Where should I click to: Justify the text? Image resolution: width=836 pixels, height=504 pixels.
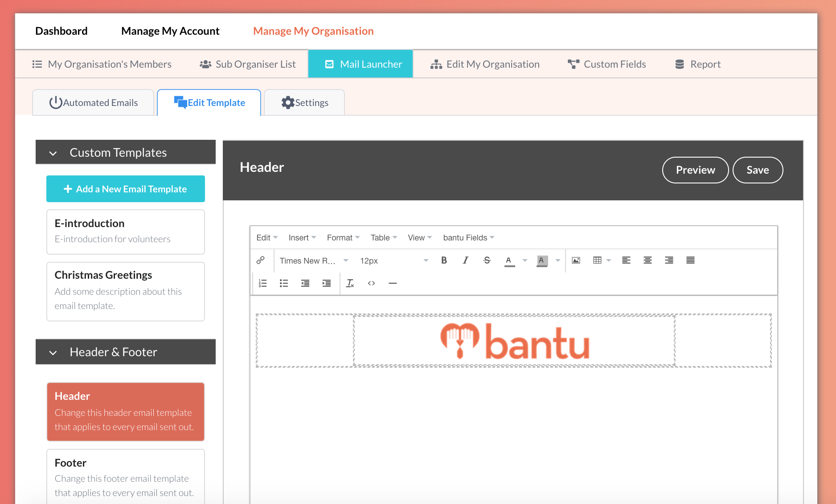point(690,260)
